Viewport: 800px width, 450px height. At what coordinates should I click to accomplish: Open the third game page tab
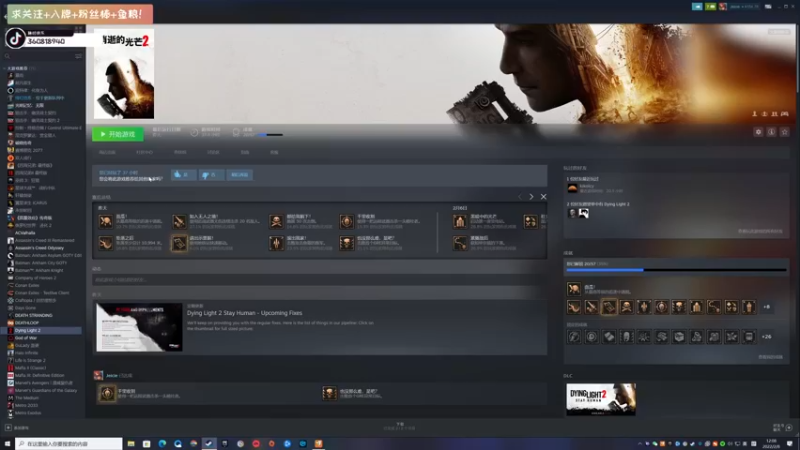180,152
